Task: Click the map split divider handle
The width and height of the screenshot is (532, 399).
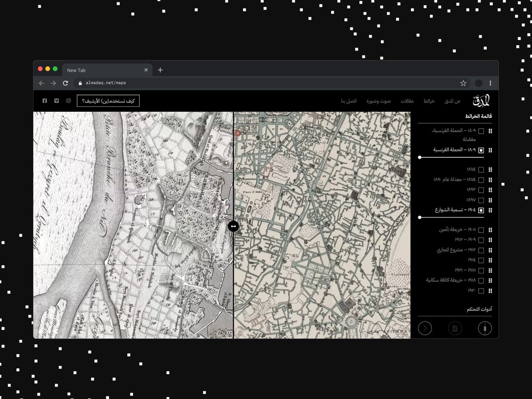Action: (233, 226)
